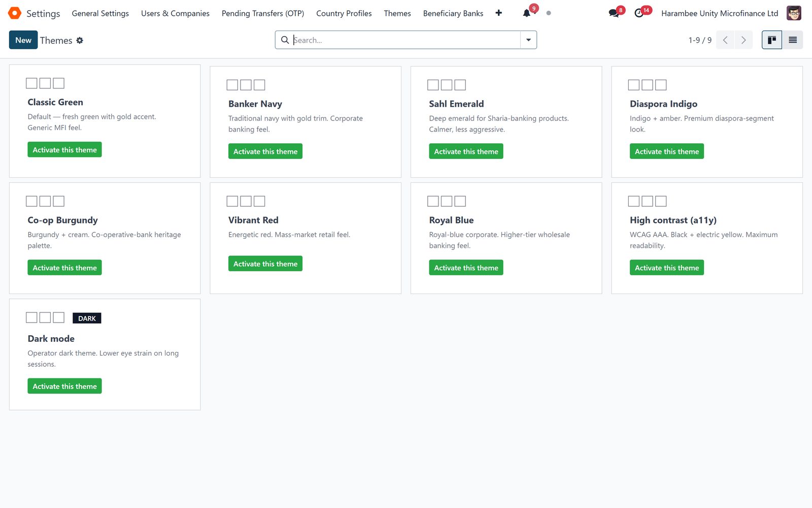This screenshot has height=508, width=812.
Task: Click first color swatch on Diaspora Indigo card
Action: tap(634, 85)
